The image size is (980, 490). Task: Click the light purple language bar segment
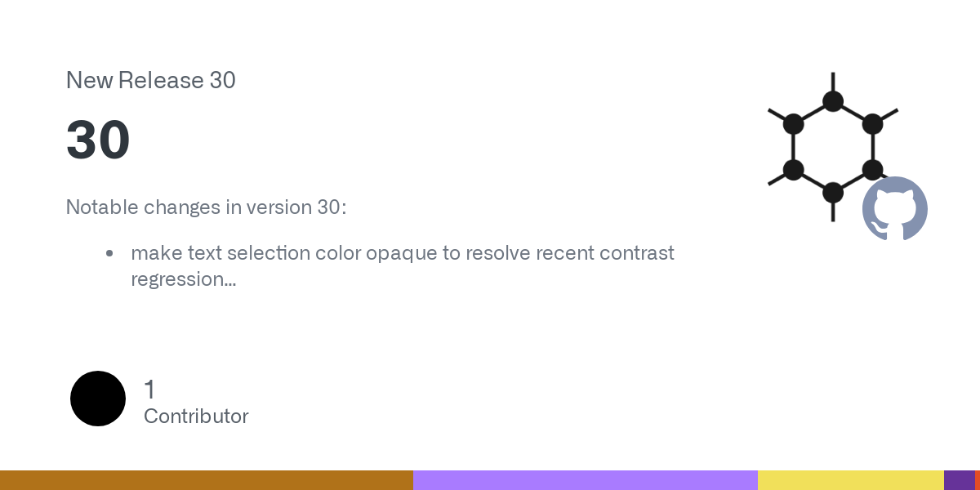tap(586, 480)
